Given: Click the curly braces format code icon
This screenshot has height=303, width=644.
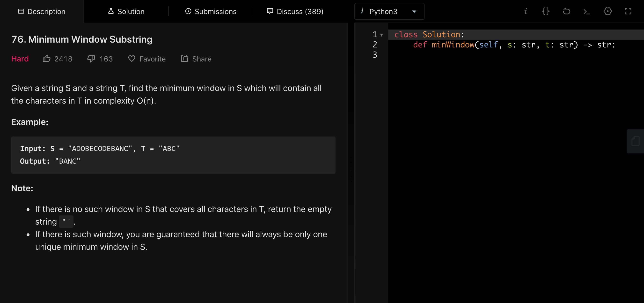Looking at the screenshot, I should click(546, 11).
